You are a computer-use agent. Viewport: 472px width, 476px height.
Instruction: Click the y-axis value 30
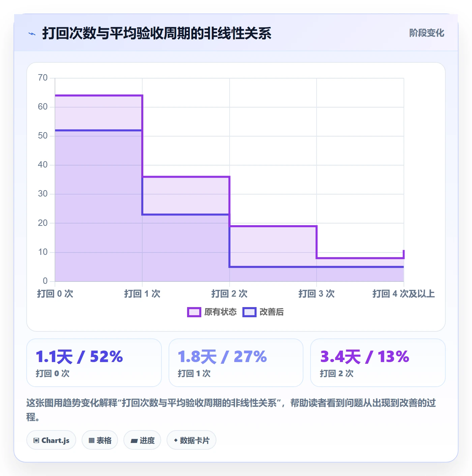coord(43,194)
